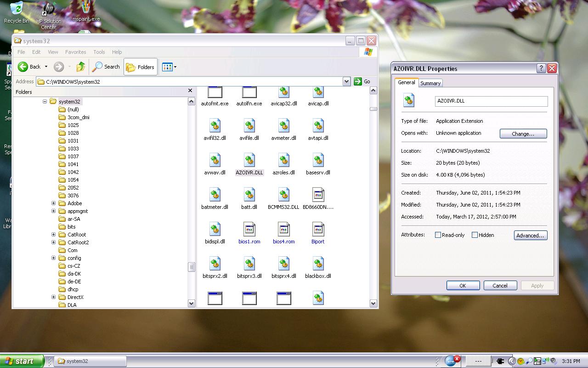Screen dimensions: 588x368
Task: Select the Biport file icon
Action: (318, 230)
